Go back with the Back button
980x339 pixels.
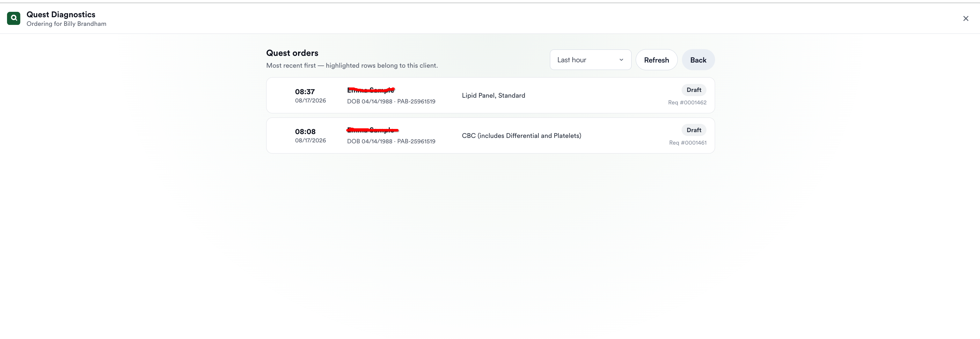698,60
